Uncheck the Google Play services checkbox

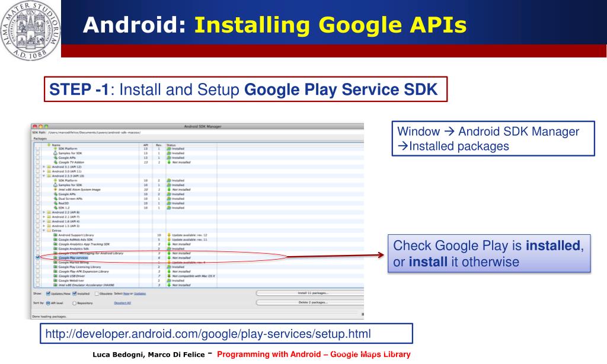click(37, 257)
